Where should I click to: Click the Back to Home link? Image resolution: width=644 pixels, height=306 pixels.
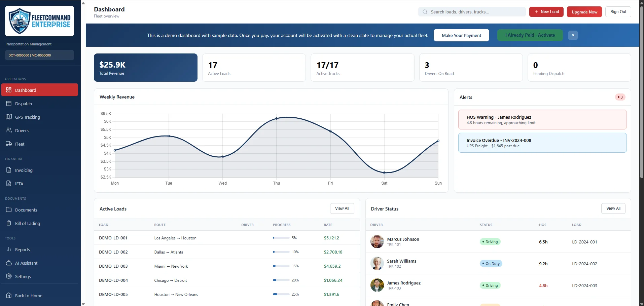tap(39, 296)
